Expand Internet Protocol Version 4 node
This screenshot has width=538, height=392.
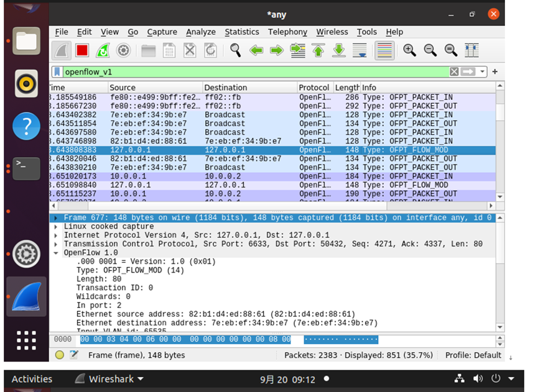point(55,235)
